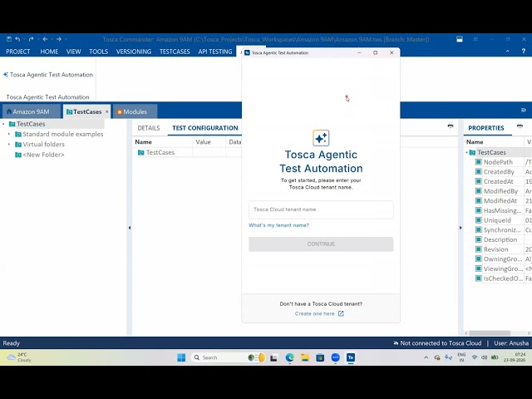The height and width of the screenshot is (399, 532).
Task: Click the Tosca Cloud tenant name field
Action: (x=321, y=209)
